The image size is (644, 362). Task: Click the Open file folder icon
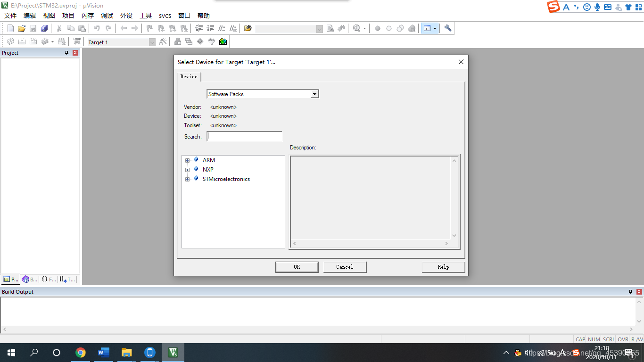pyautogui.click(x=22, y=28)
